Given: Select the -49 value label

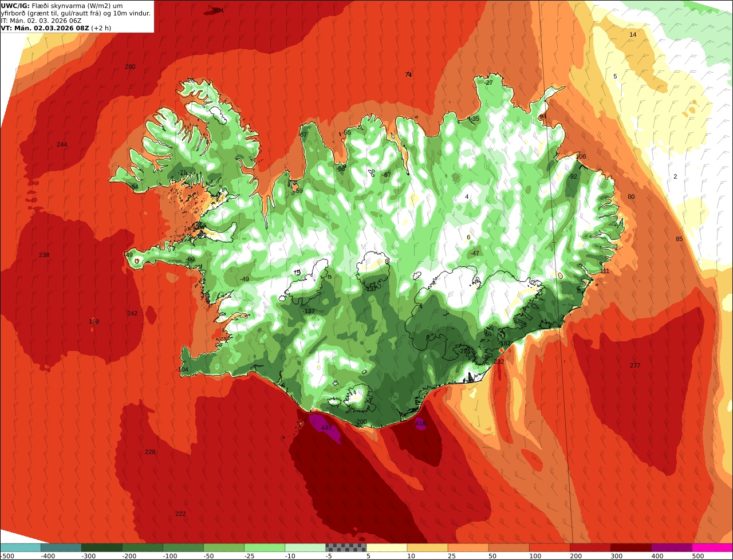Looking at the screenshot, I should (x=245, y=279).
